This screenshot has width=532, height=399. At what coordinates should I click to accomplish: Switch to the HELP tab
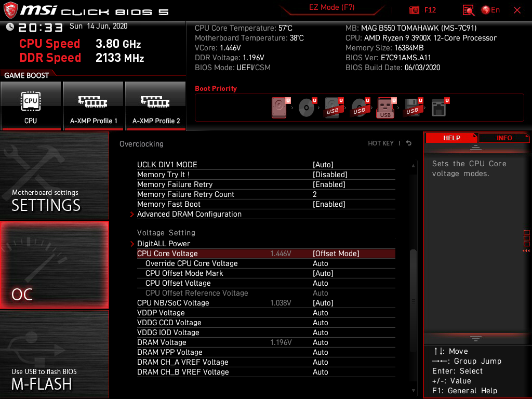coord(451,138)
